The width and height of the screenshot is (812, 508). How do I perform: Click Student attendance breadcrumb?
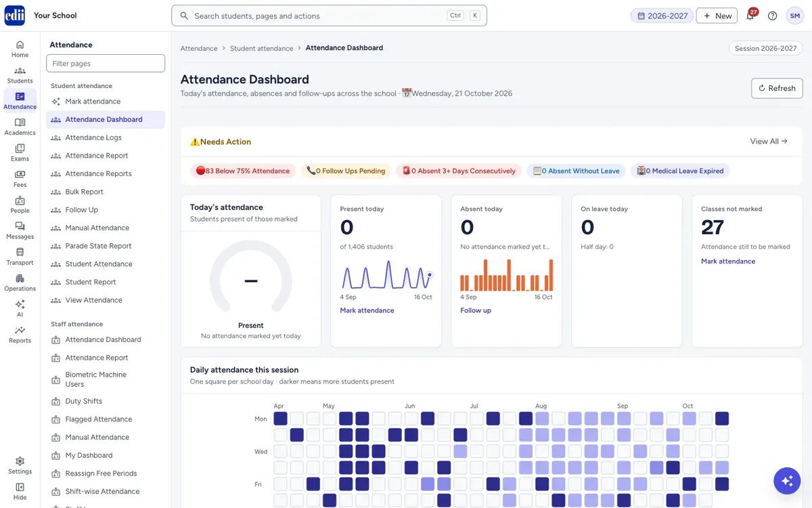point(261,48)
